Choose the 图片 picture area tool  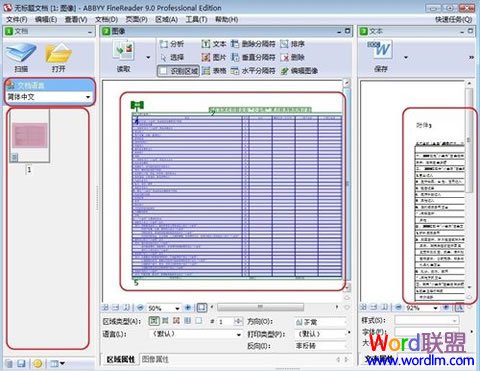pyautogui.click(x=214, y=57)
